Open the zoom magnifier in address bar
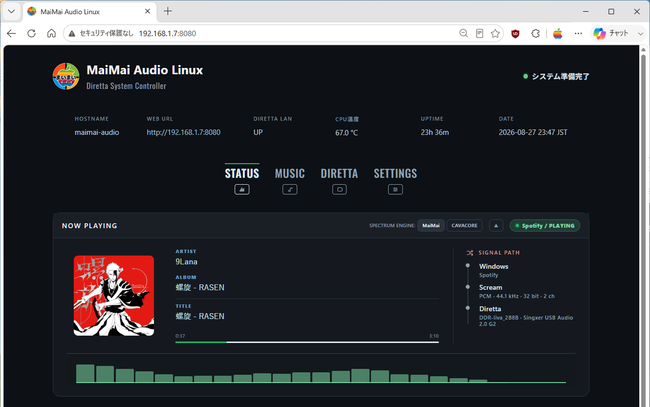650x407 pixels. (x=463, y=34)
